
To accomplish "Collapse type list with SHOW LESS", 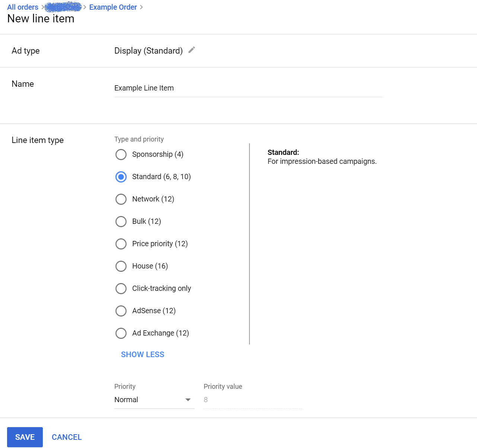I will click(x=142, y=355).
